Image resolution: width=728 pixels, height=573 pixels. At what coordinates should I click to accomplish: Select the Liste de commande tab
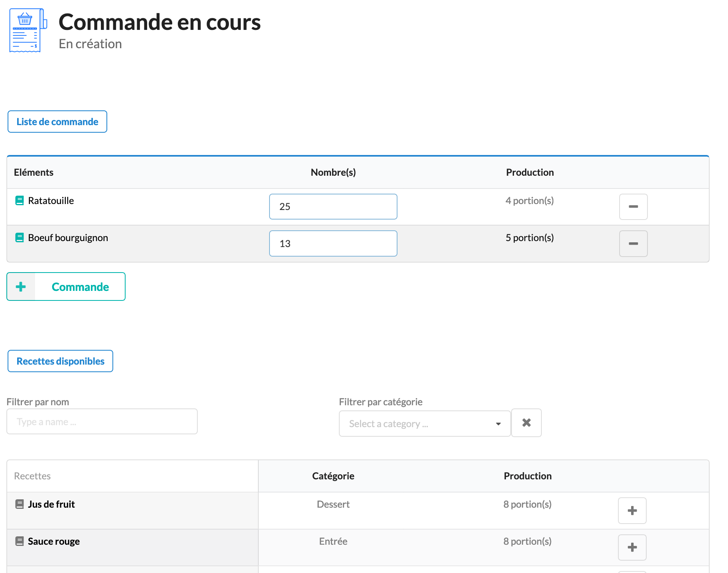tap(57, 122)
